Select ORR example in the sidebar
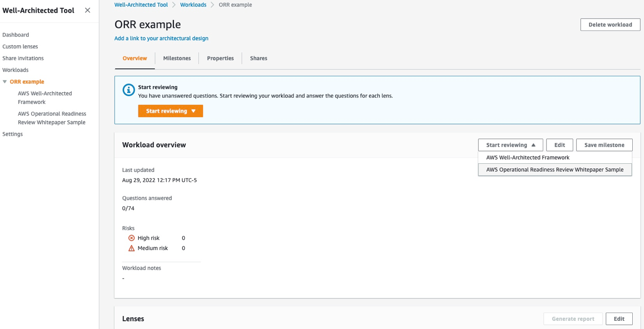This screenshot has height=329, width=644. point(27,82)
